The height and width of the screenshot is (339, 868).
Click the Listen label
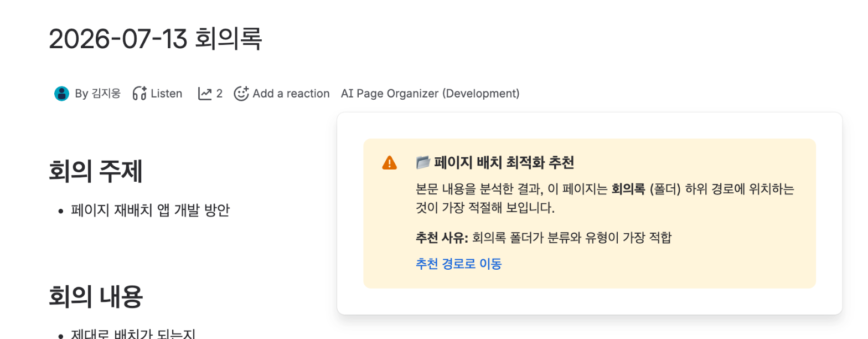coord(167,94)
